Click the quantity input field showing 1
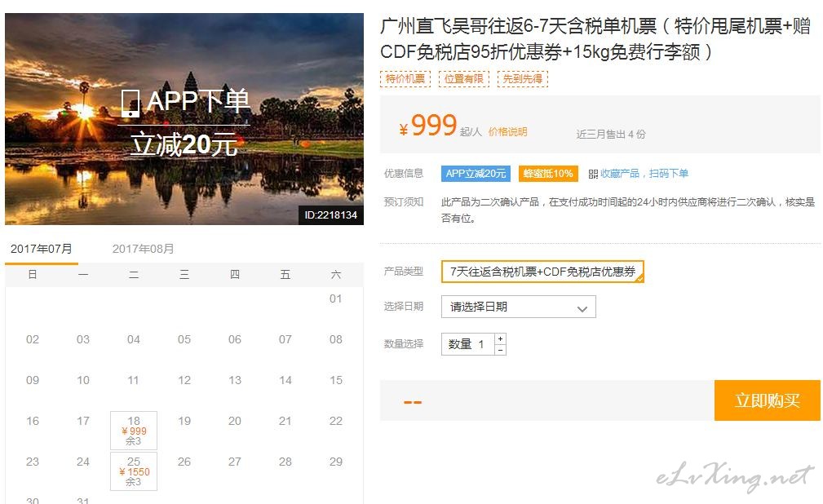 [467, 344]
